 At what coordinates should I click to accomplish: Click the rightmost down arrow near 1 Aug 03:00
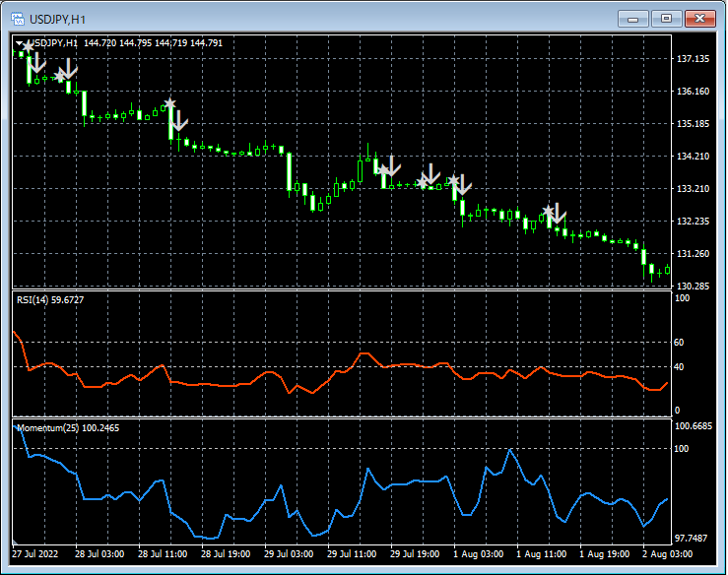[462, 184]
